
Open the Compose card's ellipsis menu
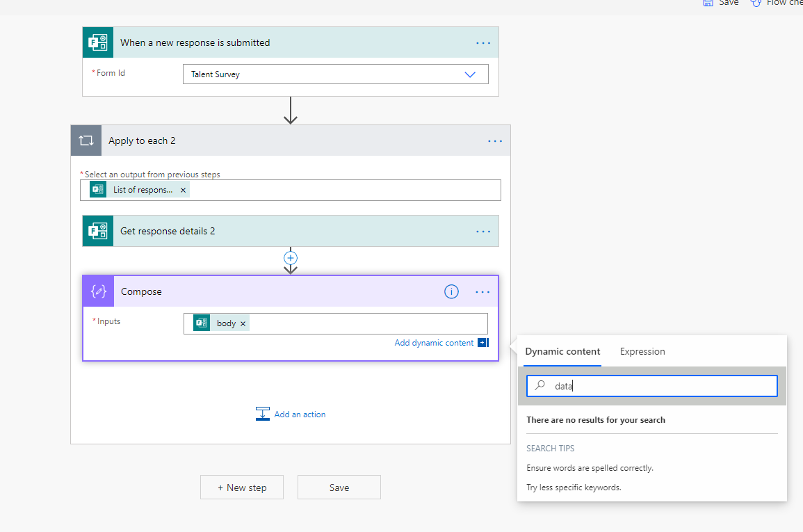pyautogui.click(x=482, y=291)
